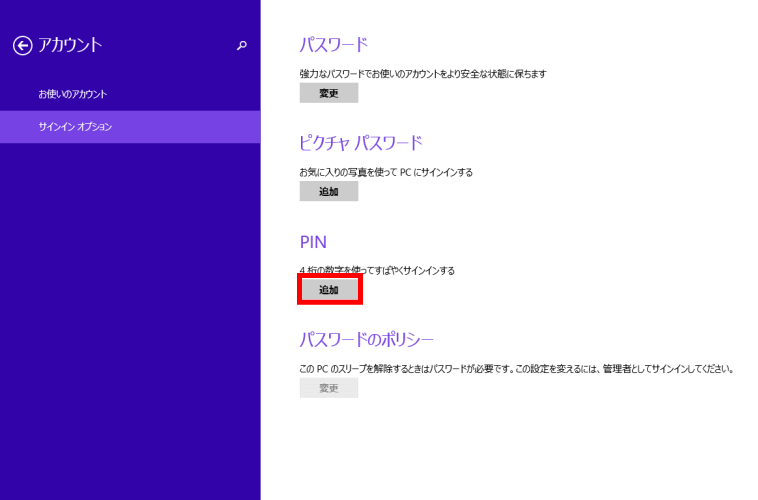This screenshot has width=758, height=500.
Task: Click the パスワード section heading
Action: pos(334,44)
